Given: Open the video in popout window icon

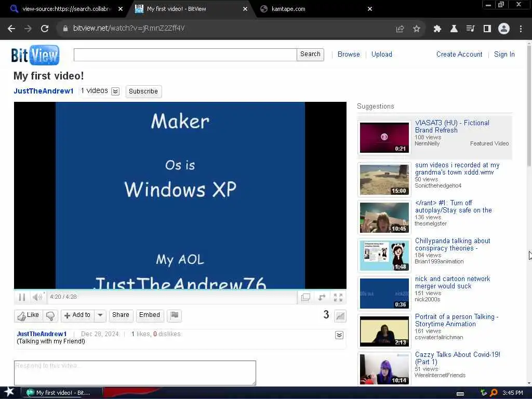Looking at the screenshot, I should [x=305, y=297].
